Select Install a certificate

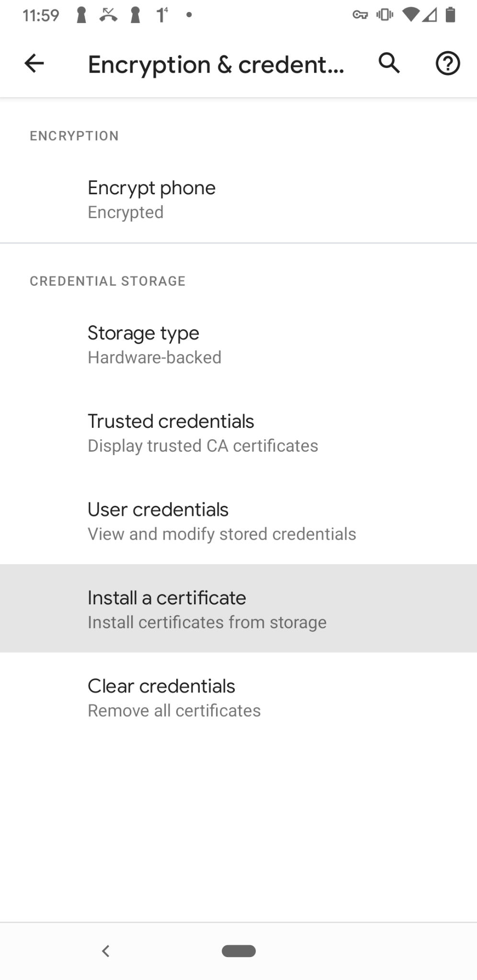tap(238, 609)
